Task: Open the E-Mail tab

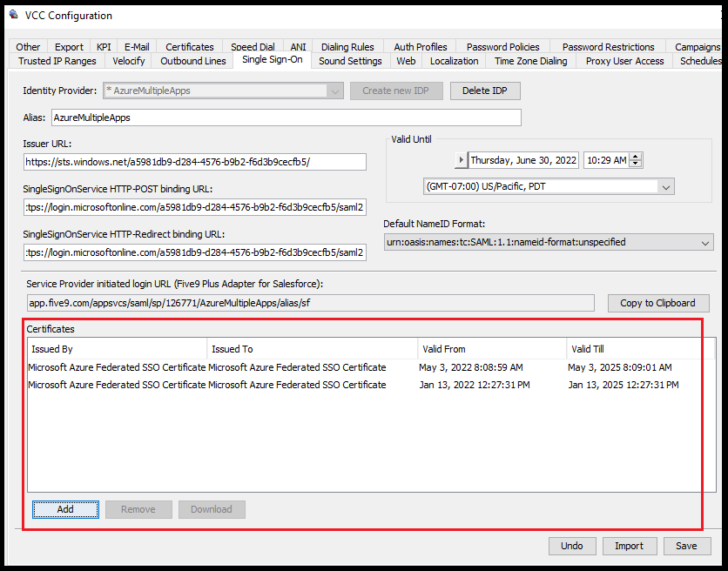Action: tap(137, 47)
